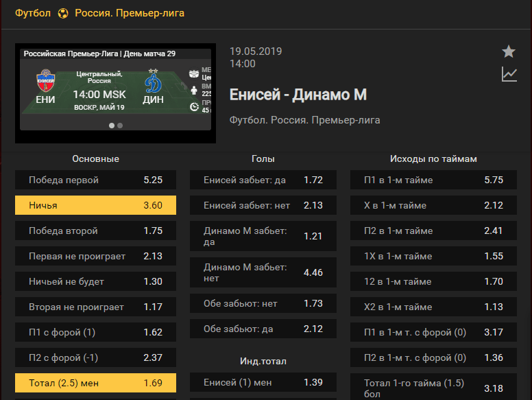Click the Dinamo team logo in widget

[x=154, y=82]
